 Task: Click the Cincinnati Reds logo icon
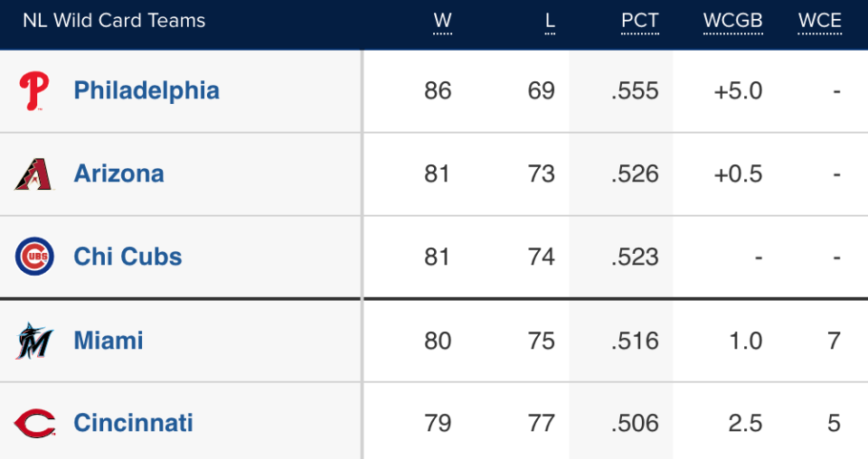tap(34, 424)
